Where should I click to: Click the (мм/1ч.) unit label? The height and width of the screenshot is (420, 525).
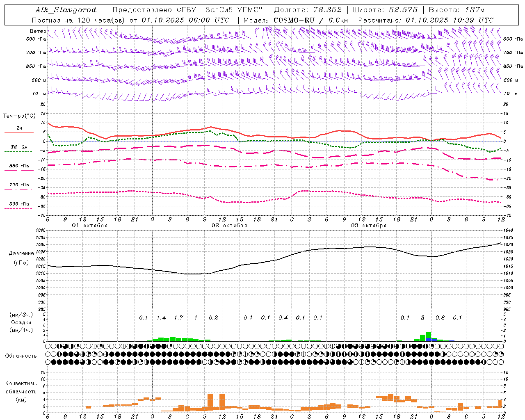[21, 330]
